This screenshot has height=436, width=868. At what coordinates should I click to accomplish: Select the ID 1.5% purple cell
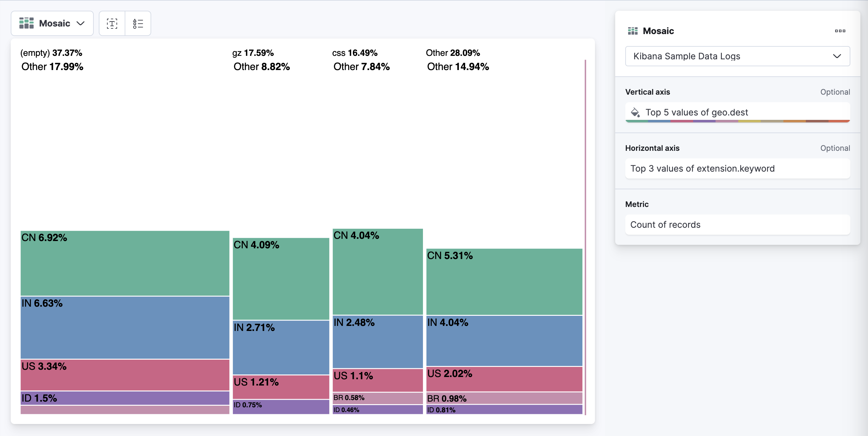tap(125, 398)
